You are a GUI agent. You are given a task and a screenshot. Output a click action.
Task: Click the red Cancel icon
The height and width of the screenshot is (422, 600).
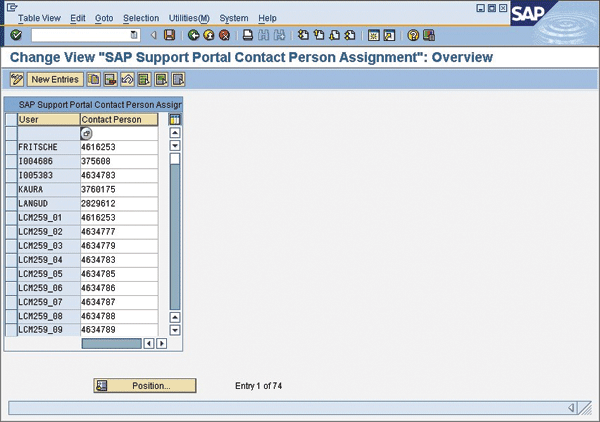tap(224, 35)
